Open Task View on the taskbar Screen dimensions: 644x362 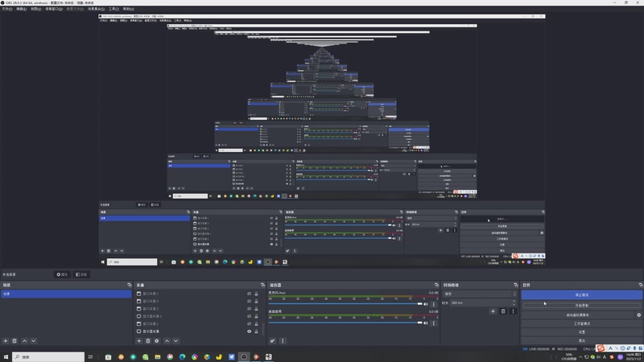tap(90, 357)
